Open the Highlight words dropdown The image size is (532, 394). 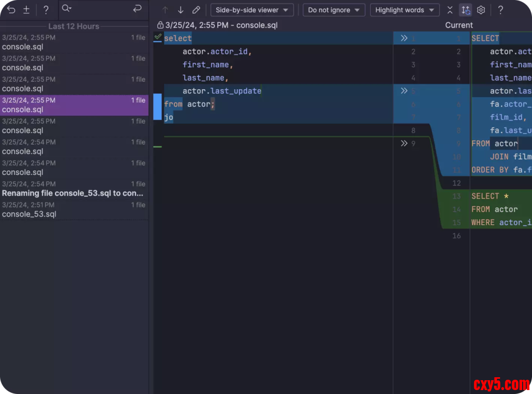pos(404,10)
